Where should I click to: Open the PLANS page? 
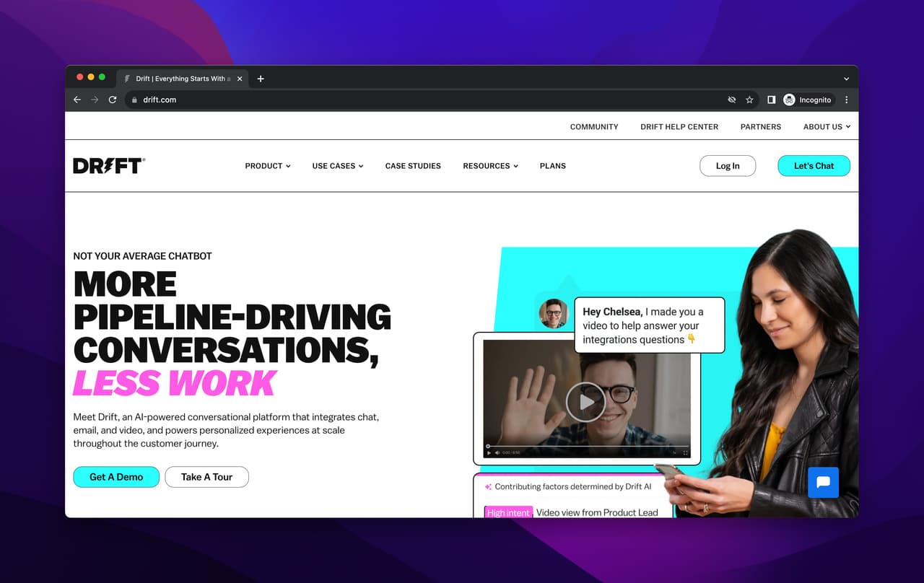click(553, 166)
